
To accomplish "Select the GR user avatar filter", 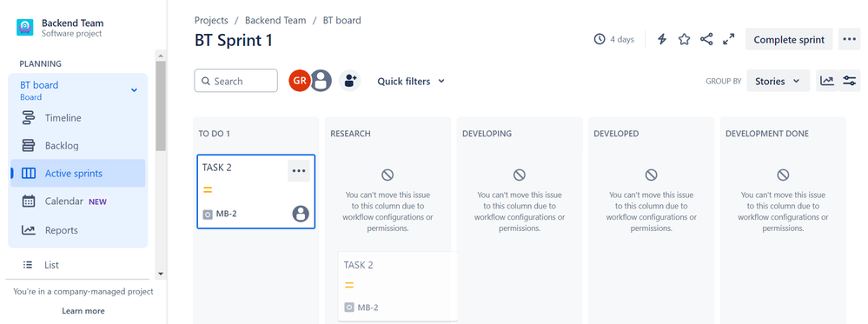I will [300, 81].
